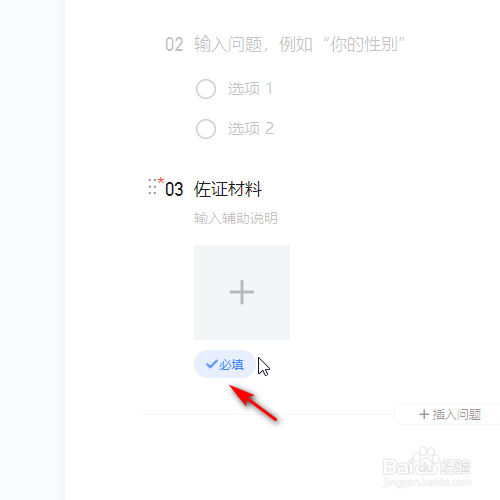Click the 佐证材料 question title
The height and width of the screenshot is (500, 500).
228,189
